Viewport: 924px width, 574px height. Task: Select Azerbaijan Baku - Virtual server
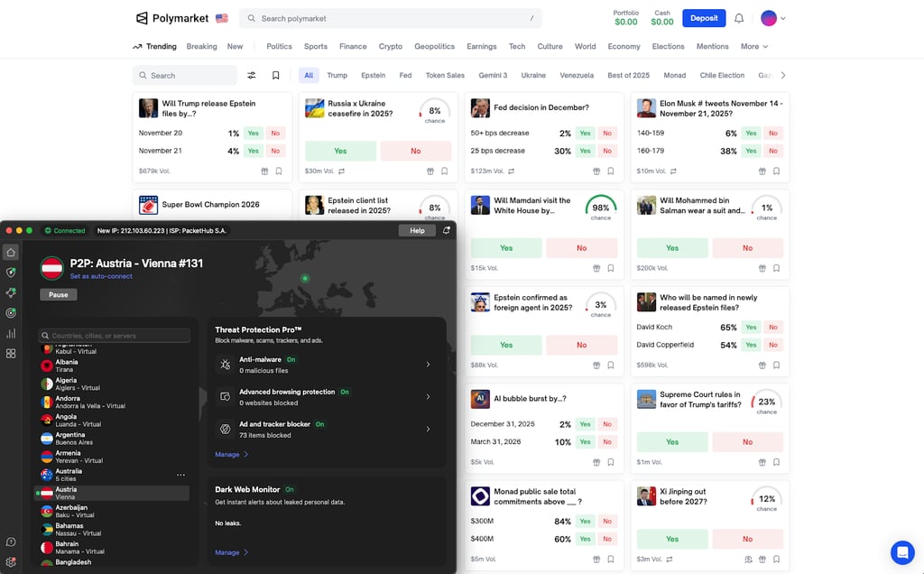[114, 511]
